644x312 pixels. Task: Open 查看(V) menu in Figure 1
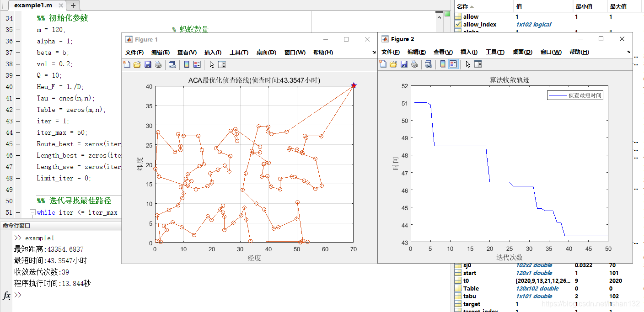pos(187,53)
